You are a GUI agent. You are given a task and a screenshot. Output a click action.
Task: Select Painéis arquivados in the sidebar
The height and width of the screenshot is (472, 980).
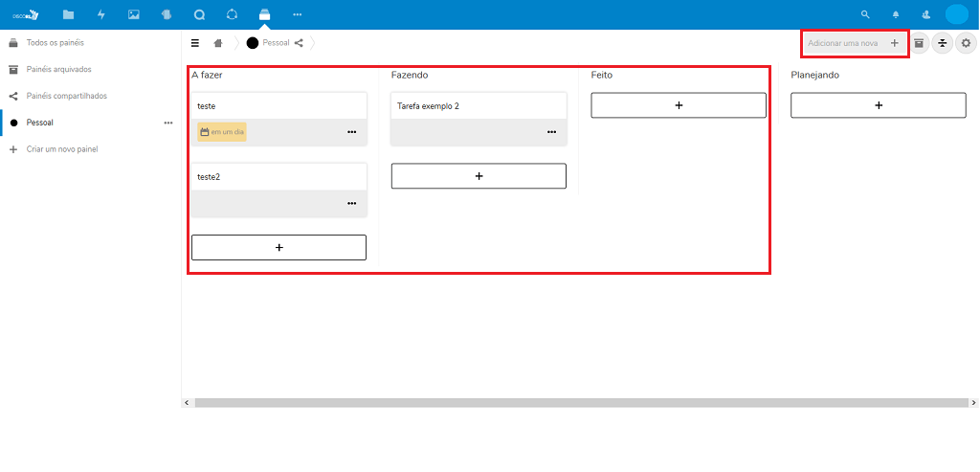[59, 69]
